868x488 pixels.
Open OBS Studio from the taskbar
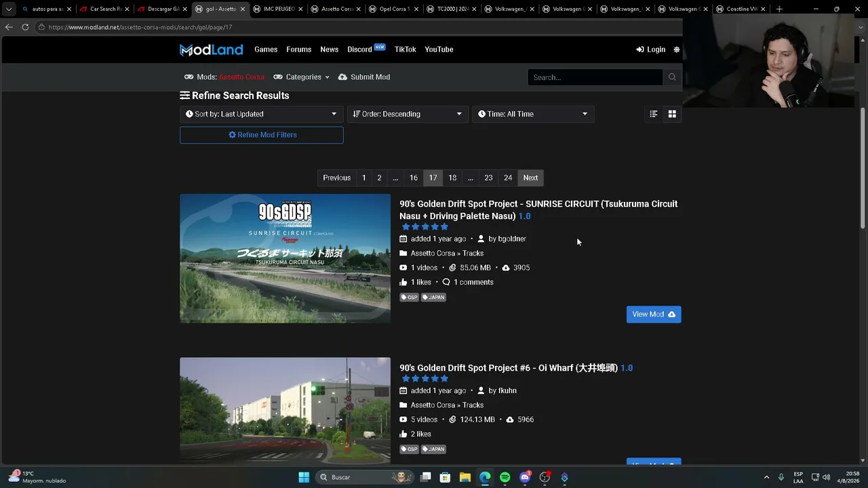(545, 477)
